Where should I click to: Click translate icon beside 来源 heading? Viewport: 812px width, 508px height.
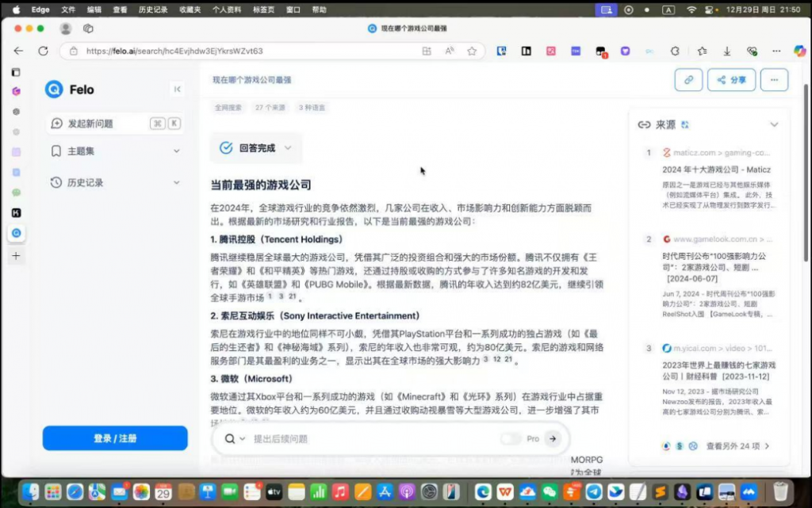point(685,124)
